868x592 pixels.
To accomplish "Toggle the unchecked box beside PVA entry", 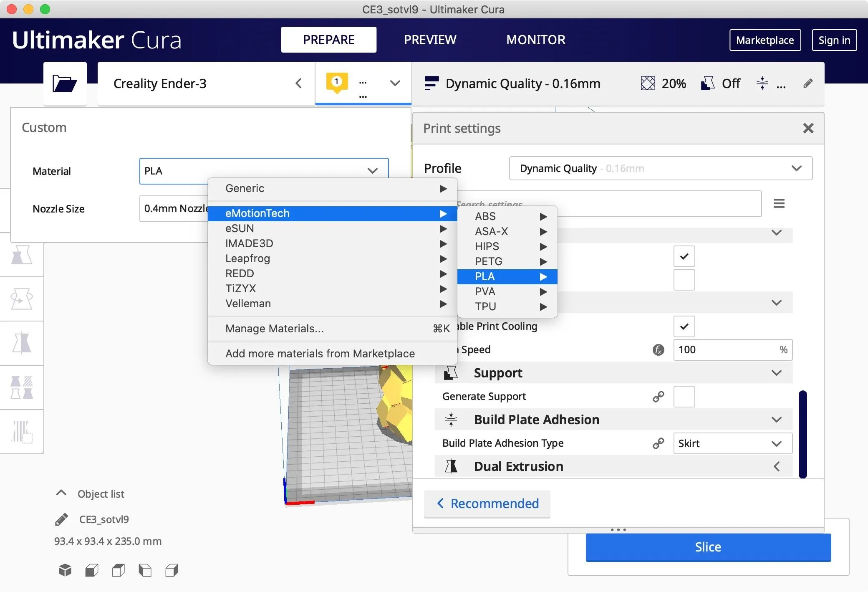I will pos(684,280).
